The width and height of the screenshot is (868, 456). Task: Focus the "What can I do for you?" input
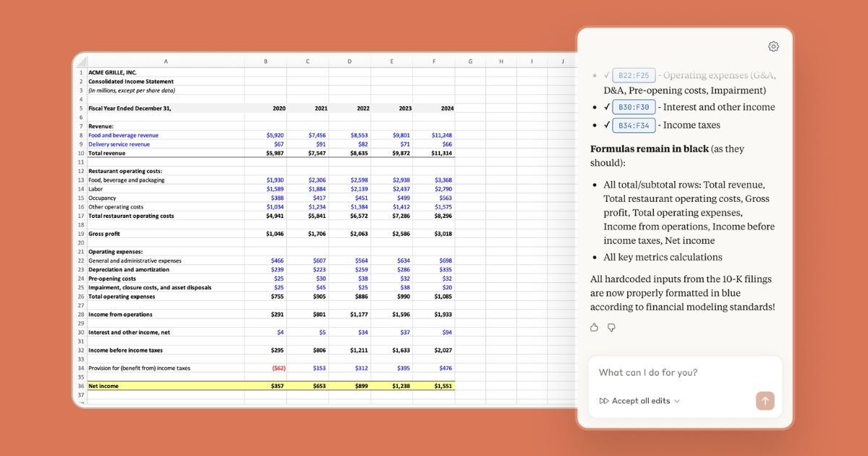pyautogui.click(x=684, y=373)
